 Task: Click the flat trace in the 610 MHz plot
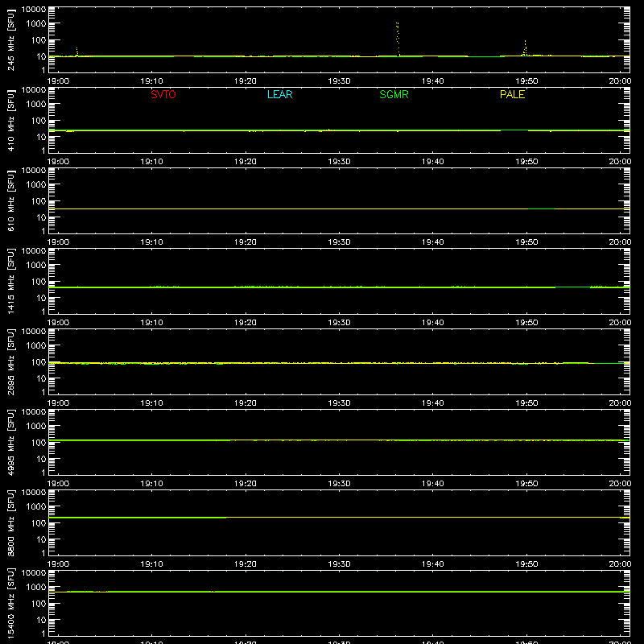tap(339, 209)
